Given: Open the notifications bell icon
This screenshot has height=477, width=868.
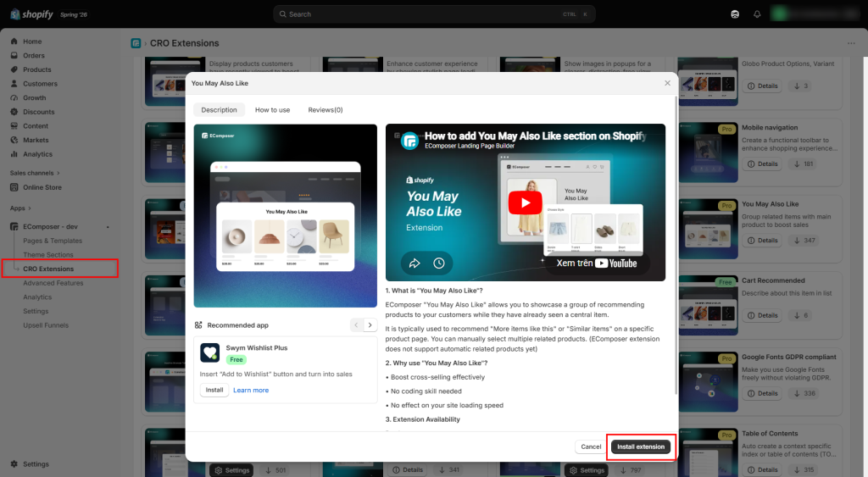Looking at the screenshot, I should (757, 14).
